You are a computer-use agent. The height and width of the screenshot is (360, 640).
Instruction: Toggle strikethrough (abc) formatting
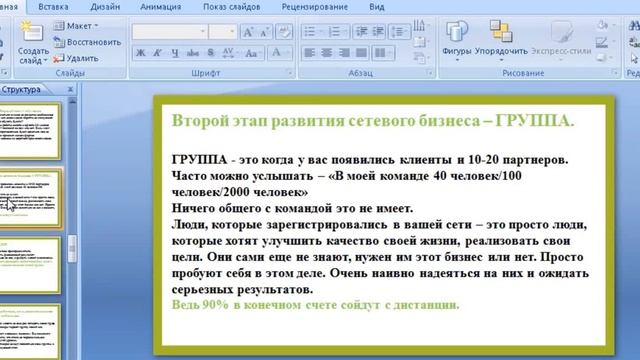coord(192,53)
